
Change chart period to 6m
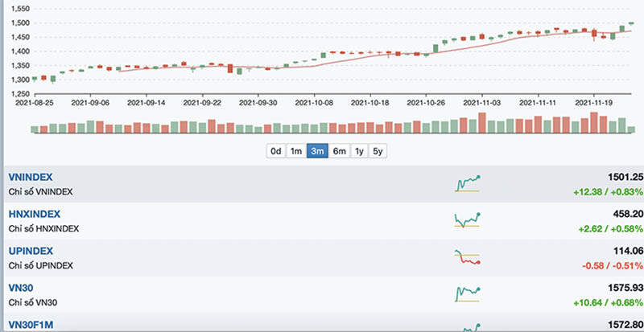pos(339,151)
